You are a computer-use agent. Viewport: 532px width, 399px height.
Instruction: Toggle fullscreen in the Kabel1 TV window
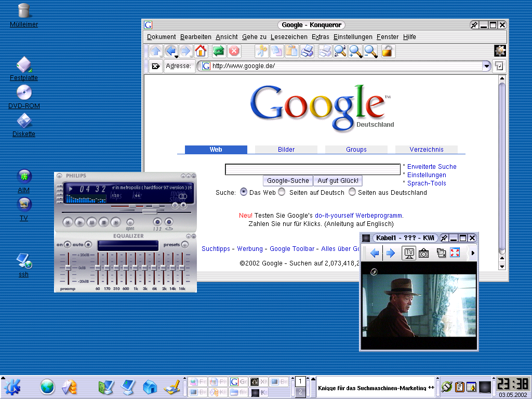455,253
